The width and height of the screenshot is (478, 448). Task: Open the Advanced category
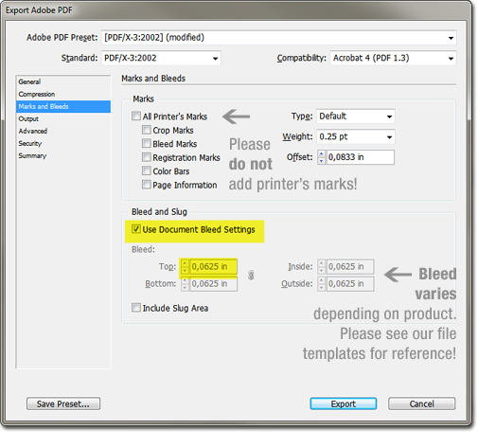coord(63,131)
